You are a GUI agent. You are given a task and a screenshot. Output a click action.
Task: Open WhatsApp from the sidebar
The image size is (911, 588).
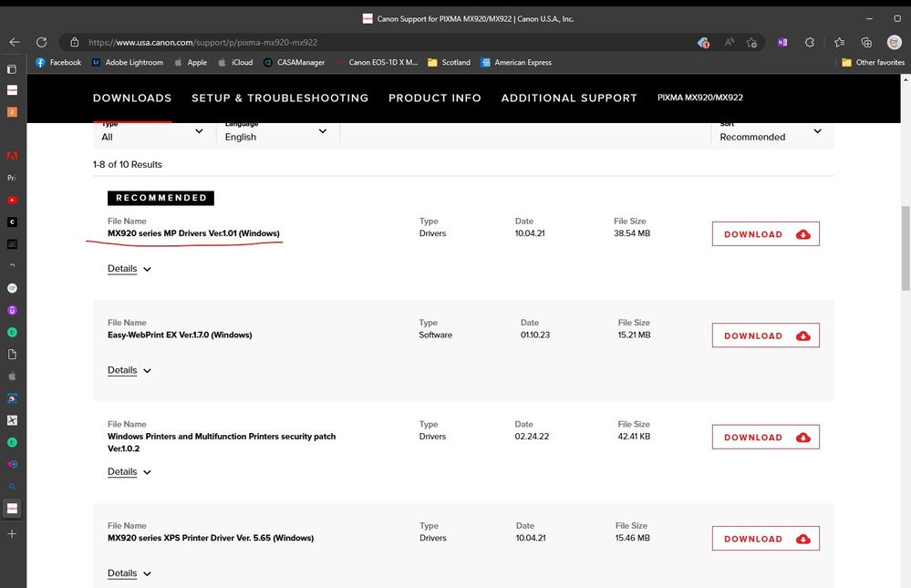pos(12,444)
